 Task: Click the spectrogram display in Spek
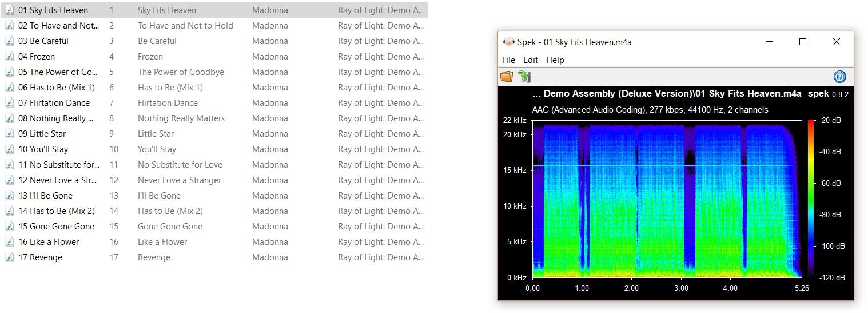(667, 199)
